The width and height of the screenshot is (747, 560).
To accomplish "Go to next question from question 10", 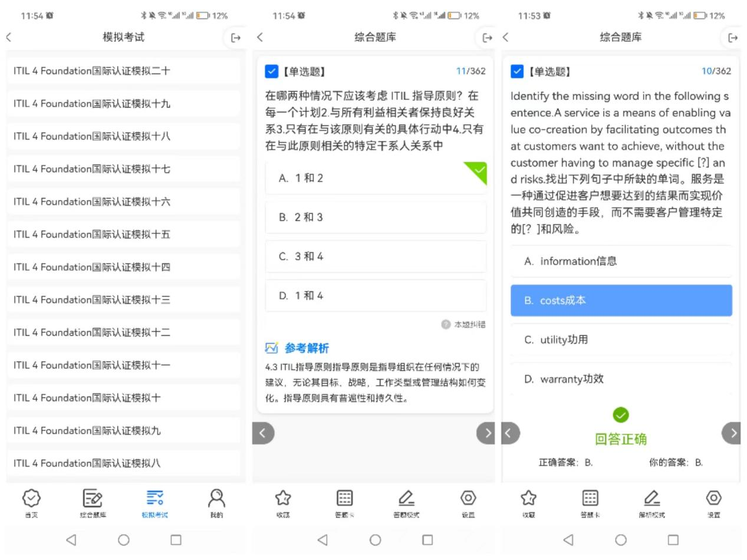I will [732, 433].
